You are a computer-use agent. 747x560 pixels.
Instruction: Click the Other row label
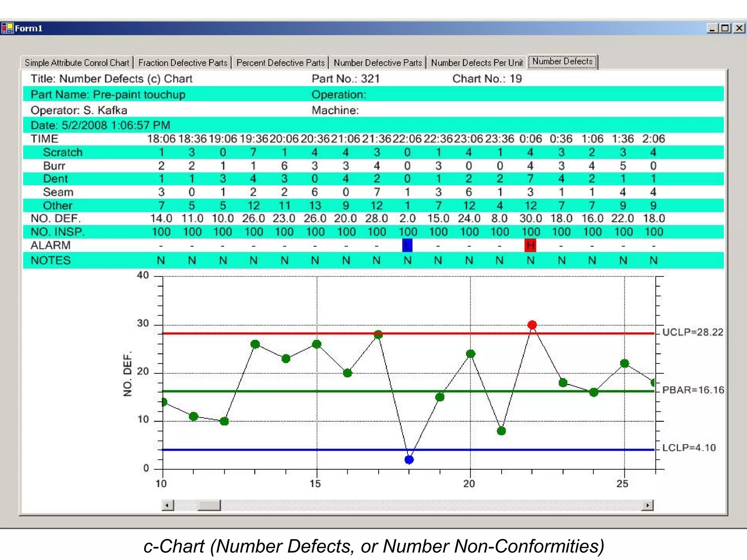tap(58, 206)
